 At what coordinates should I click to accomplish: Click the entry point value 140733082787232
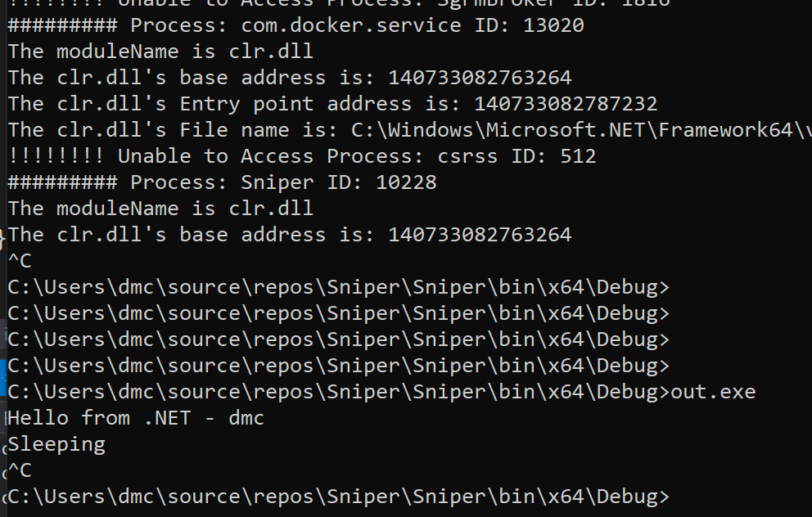coord(566,104)
